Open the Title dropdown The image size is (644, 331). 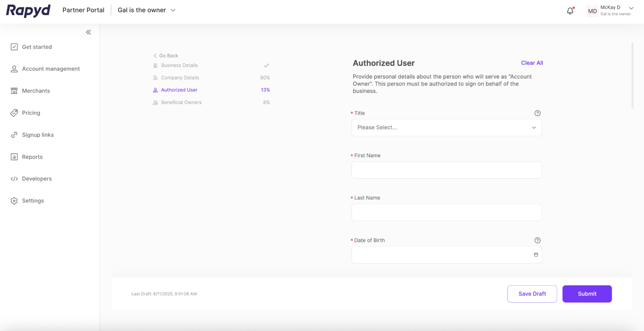pyautogui.click(x=446, y=128)
